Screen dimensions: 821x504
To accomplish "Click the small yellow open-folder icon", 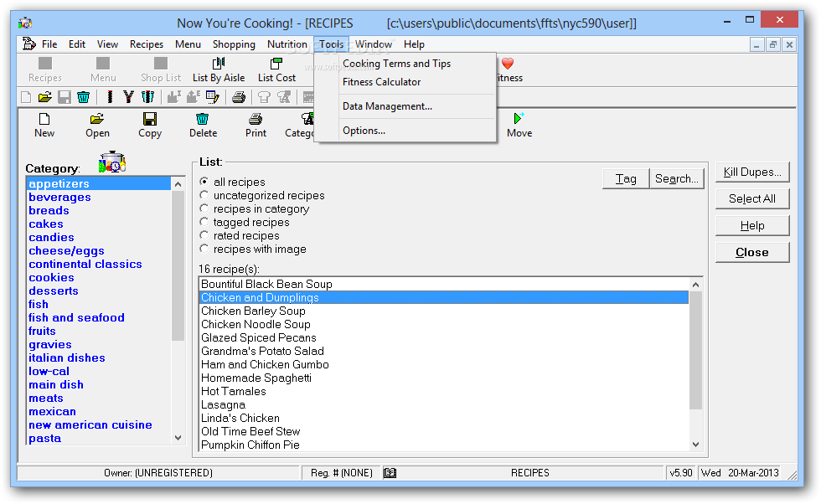I will [45, 97].
